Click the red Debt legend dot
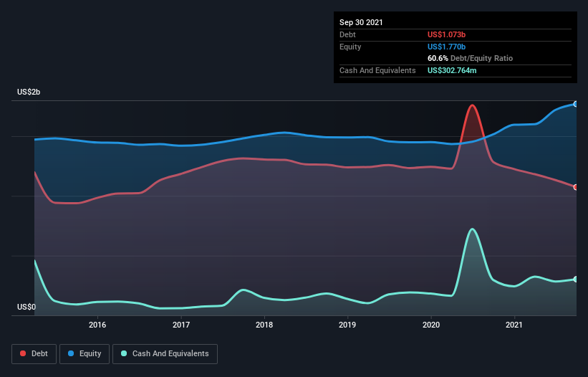The width and height of the screenshot is (588, 377). pos(23,353)
